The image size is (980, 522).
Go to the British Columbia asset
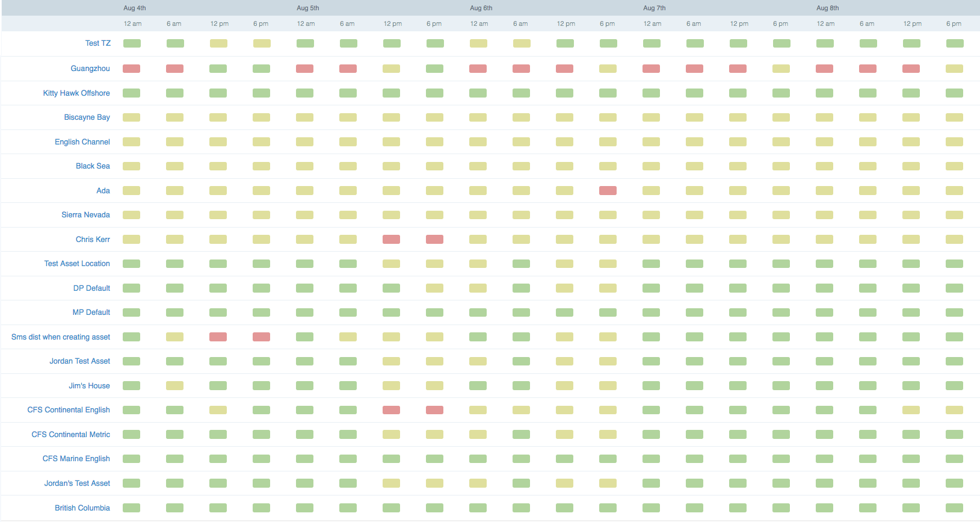click(82, 508)
